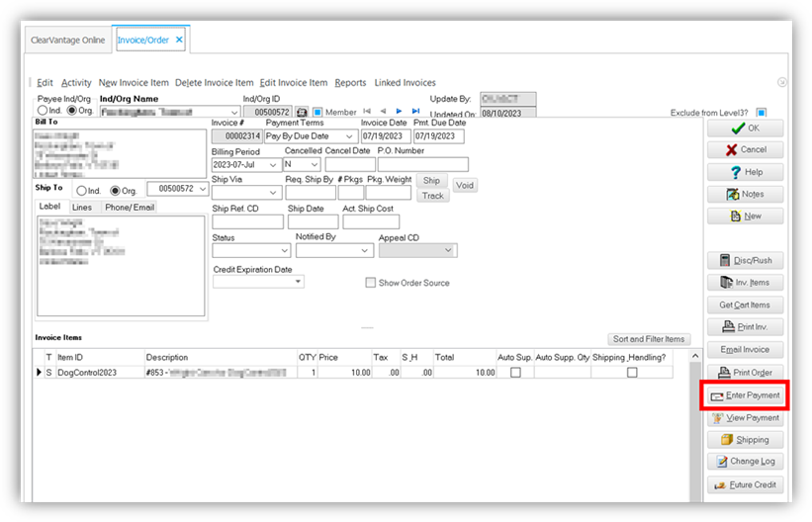
Task: Click the Print Order button
Action: [745, 373]
